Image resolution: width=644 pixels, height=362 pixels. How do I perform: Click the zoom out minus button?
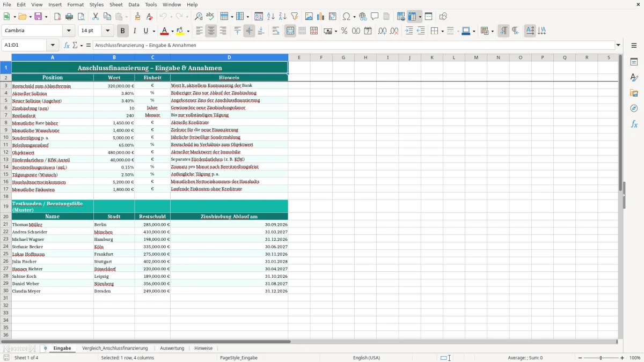(x=579, y=358)
